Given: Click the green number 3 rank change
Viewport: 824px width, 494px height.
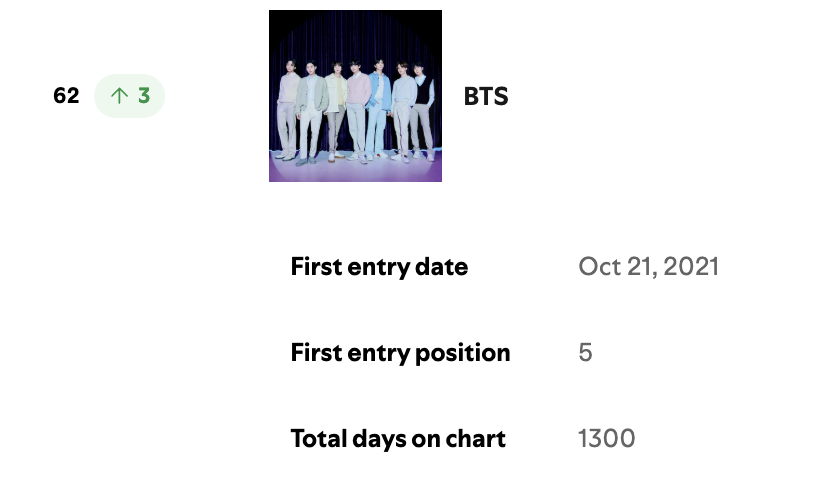Looking at the screenshot, I should (x=144, y=96).
